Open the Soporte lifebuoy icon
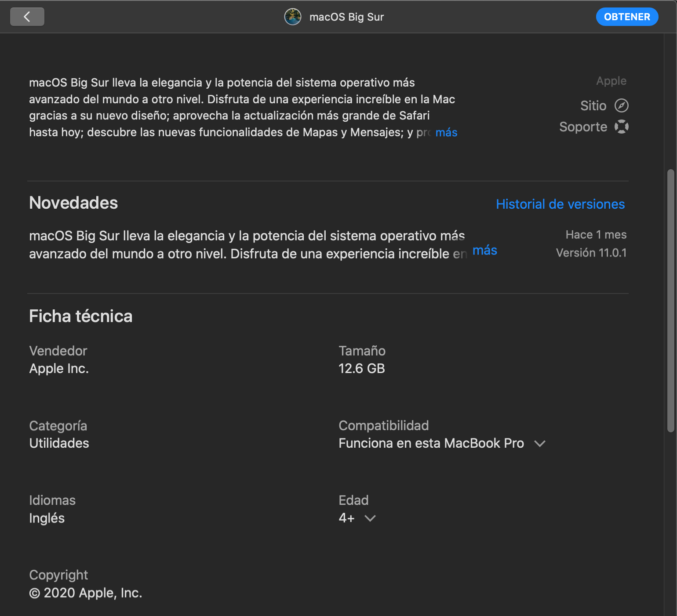This screenshot has height=616, width=677. [621, 127]
